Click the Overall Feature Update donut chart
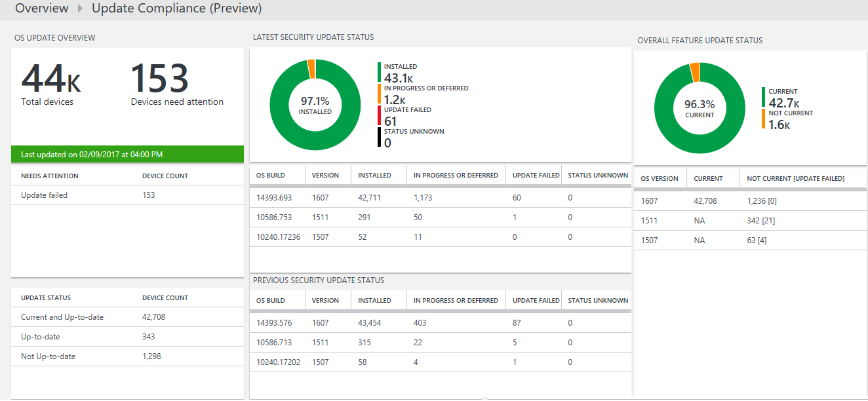Screen dimensions: 868x401 coord(700,109)
